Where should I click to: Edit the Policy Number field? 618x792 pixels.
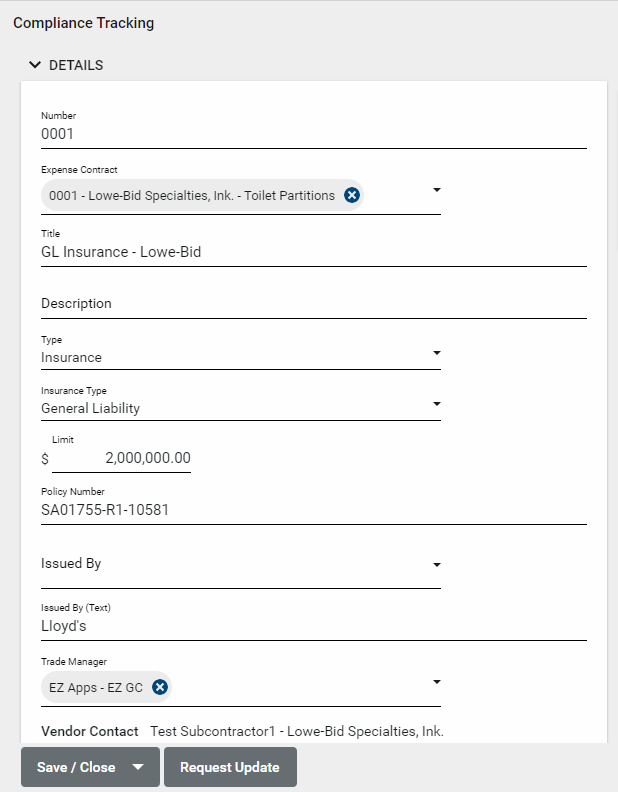(x=312, y=509)
